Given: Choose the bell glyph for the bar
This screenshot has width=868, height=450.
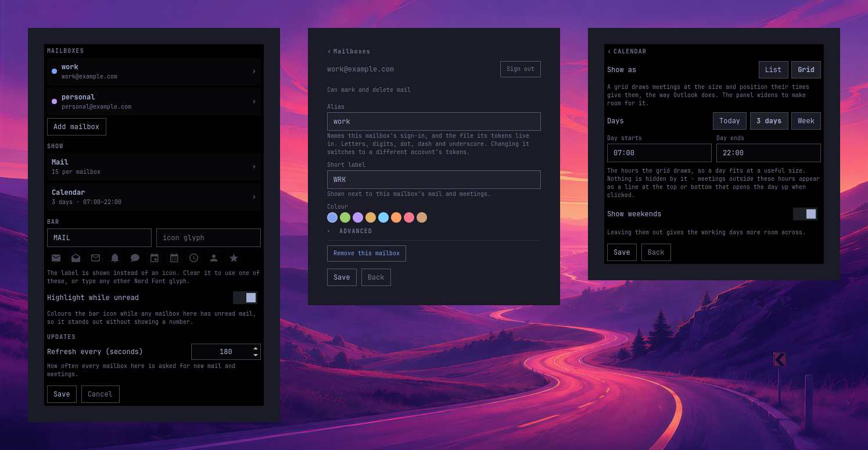Looking at the screenshot, I should tap(115, 258).
